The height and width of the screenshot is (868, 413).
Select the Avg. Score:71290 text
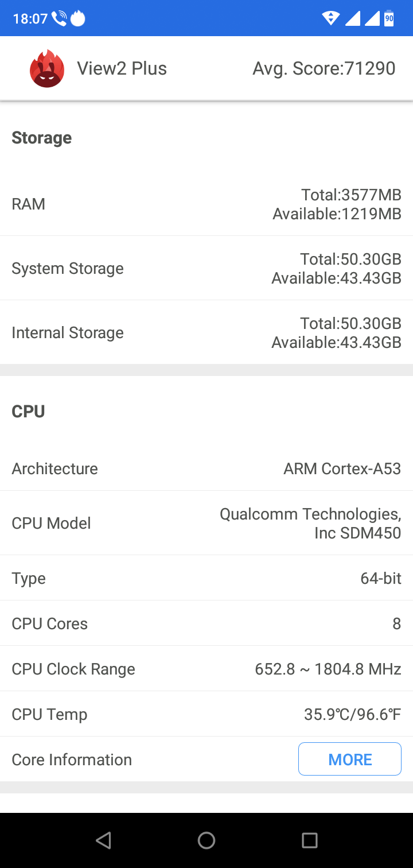324,69
